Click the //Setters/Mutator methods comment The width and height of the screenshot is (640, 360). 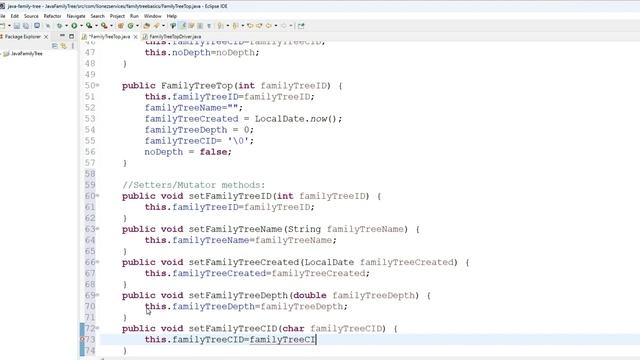tap(193, 185)
